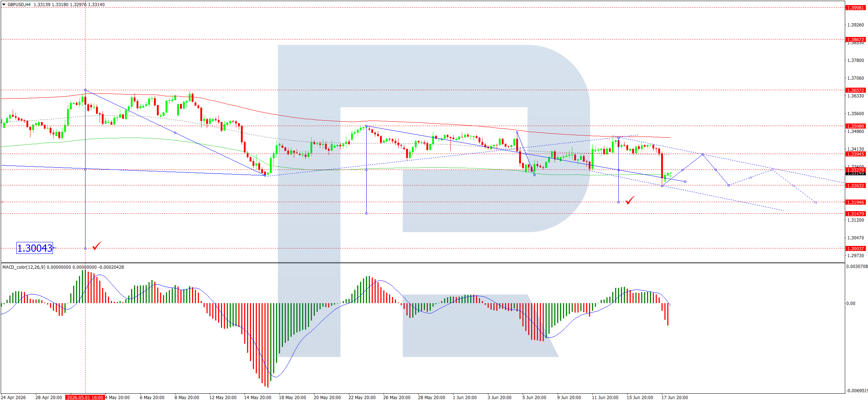
Task: Click the 9 Jun 20:00 date label
Action: (569, 398)
